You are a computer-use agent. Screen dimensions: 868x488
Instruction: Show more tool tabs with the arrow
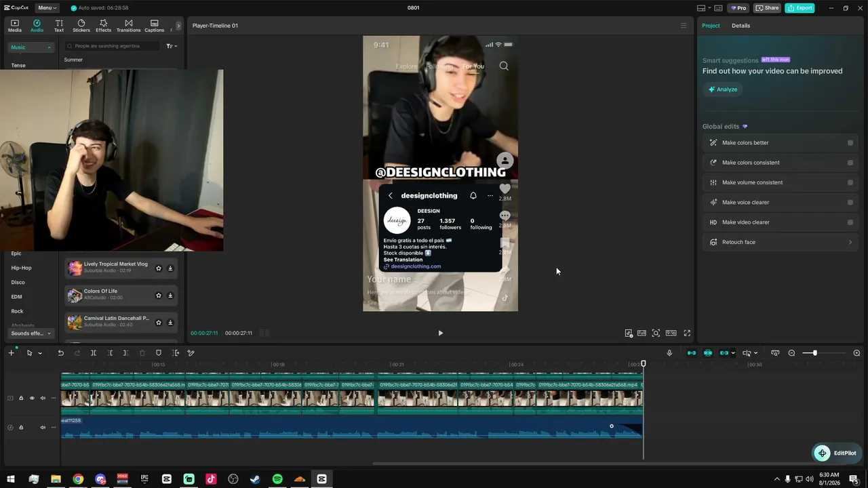(178, 26)
